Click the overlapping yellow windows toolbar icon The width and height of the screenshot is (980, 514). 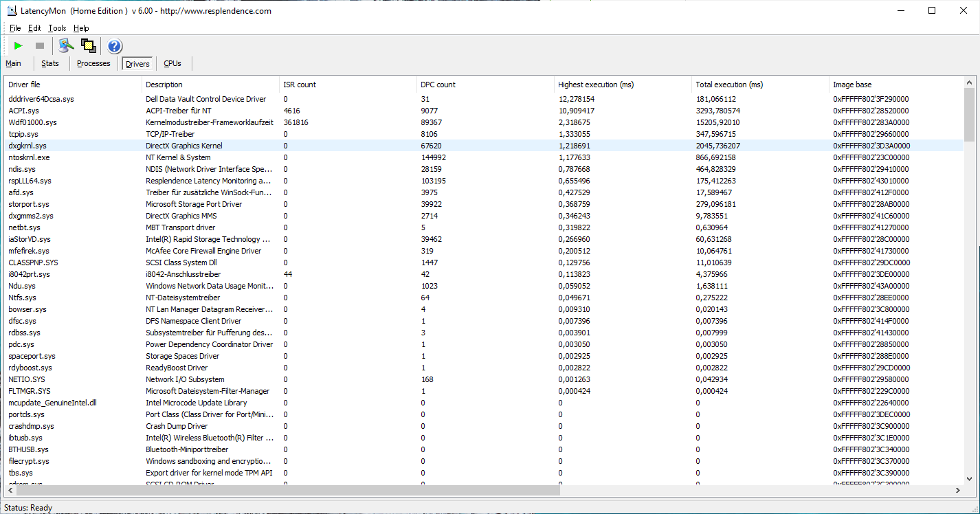(88, 46)
